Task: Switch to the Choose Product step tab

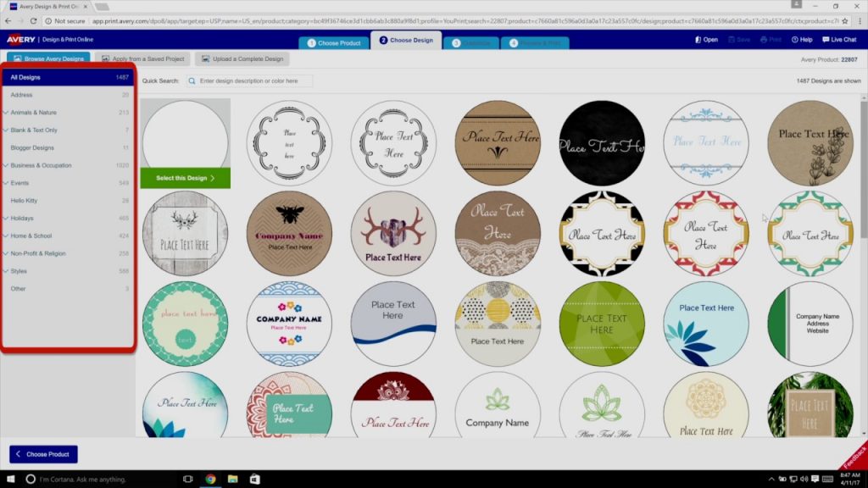Action: (x=334, y=42)
